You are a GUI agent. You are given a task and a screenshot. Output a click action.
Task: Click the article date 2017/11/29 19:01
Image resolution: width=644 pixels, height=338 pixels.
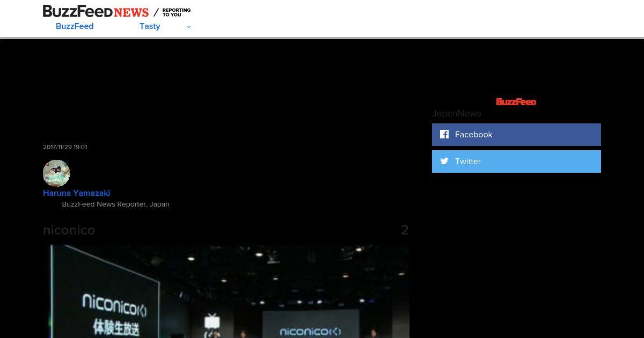click(x=65, y=147)
